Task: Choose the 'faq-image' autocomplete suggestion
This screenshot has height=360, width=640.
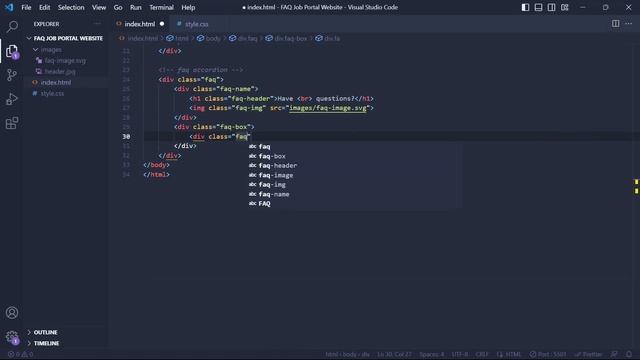Action: 355,175
